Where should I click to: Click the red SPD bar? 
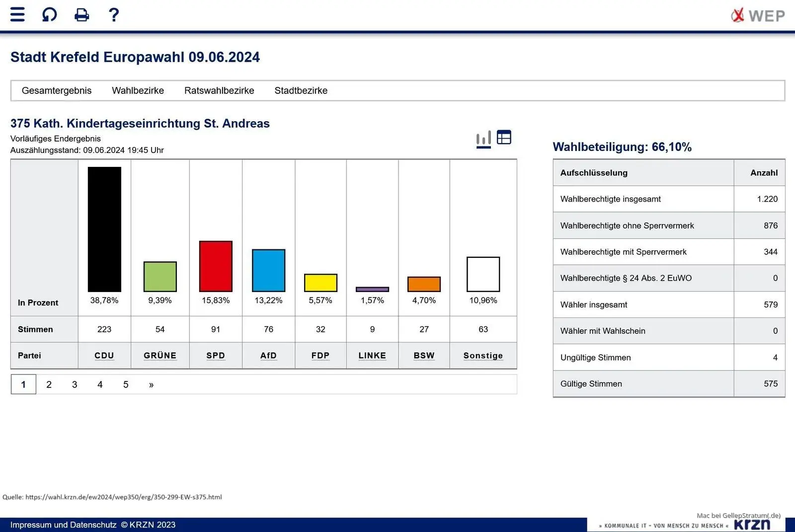click(x=216, y=266)
